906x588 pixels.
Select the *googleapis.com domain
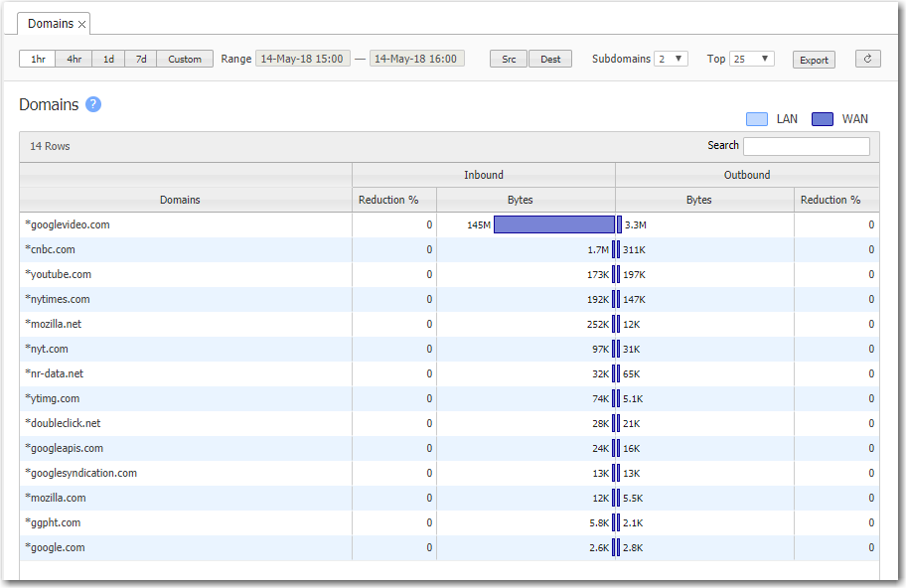(x=65, y=448)
